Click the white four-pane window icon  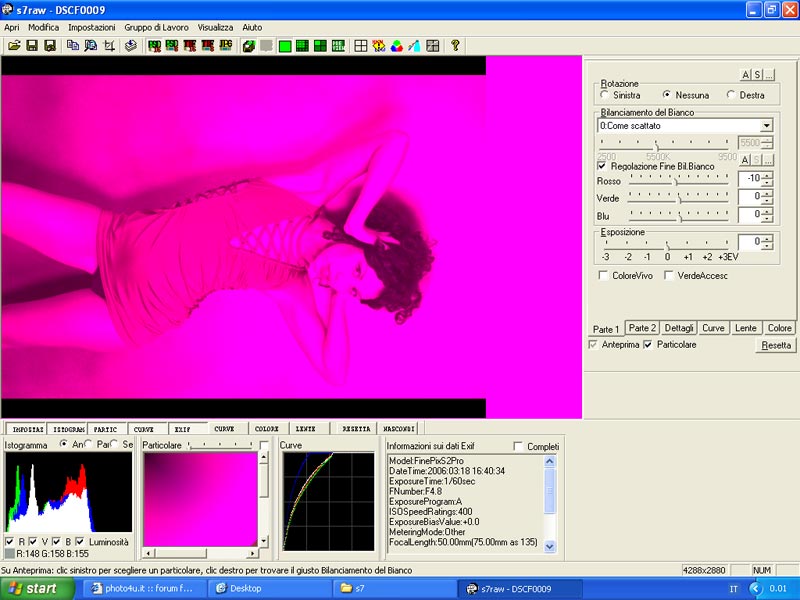click(361, 46)
